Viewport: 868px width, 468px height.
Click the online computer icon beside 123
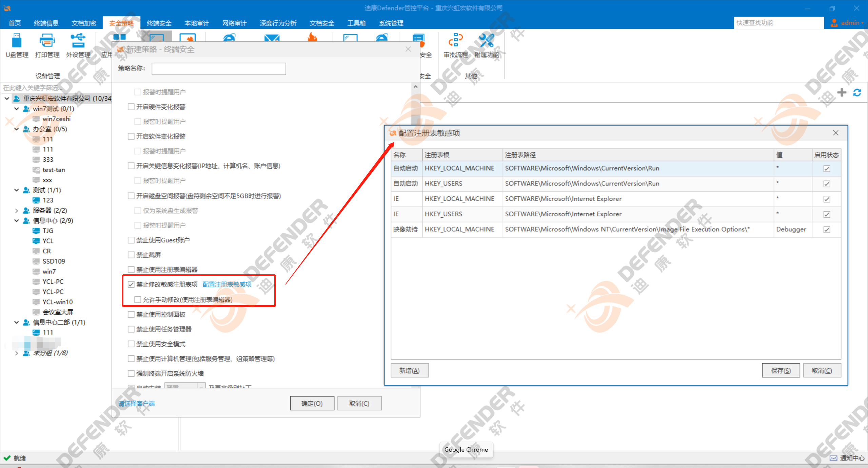pos(36,200)
